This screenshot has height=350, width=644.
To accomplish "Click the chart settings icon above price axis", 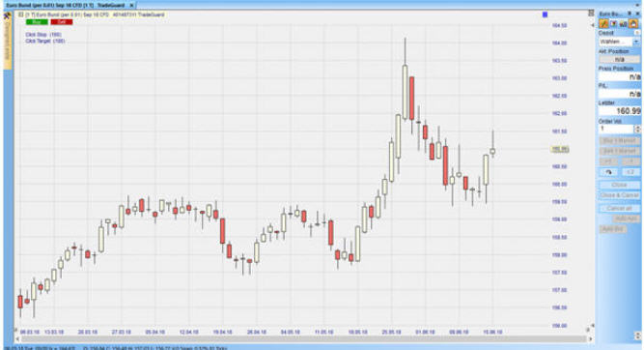I will coord(591,14).
